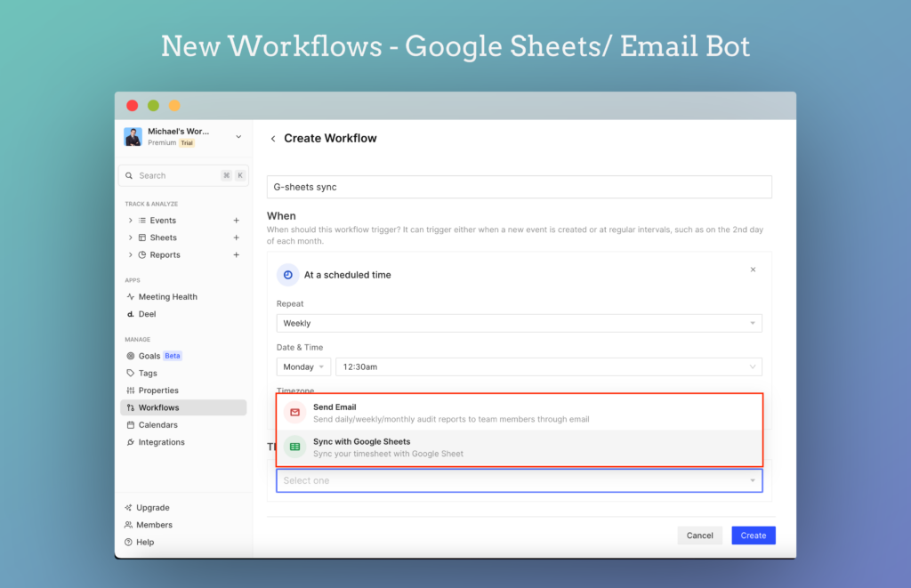Screen dimensions: 911x588
Task: Open the Monday day dropdown
Action: [304, 366]
